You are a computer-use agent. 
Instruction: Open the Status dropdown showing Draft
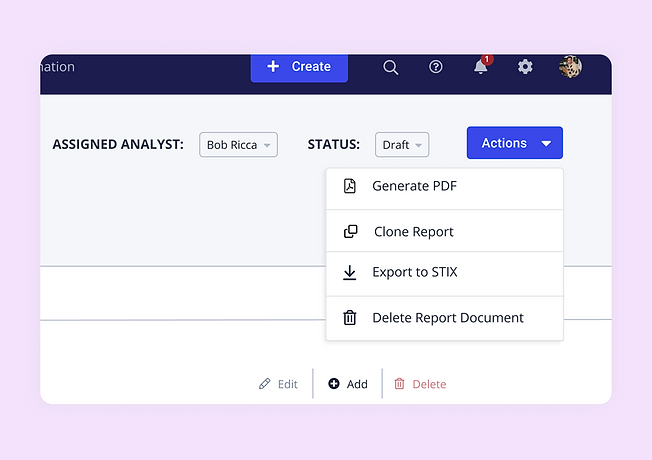click(x=402, y=145)
